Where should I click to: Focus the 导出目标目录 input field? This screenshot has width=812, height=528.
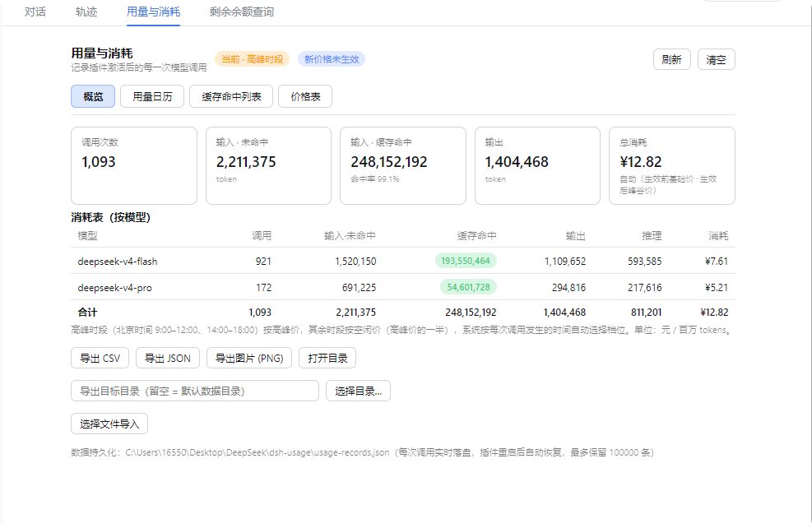click(195, 391)
